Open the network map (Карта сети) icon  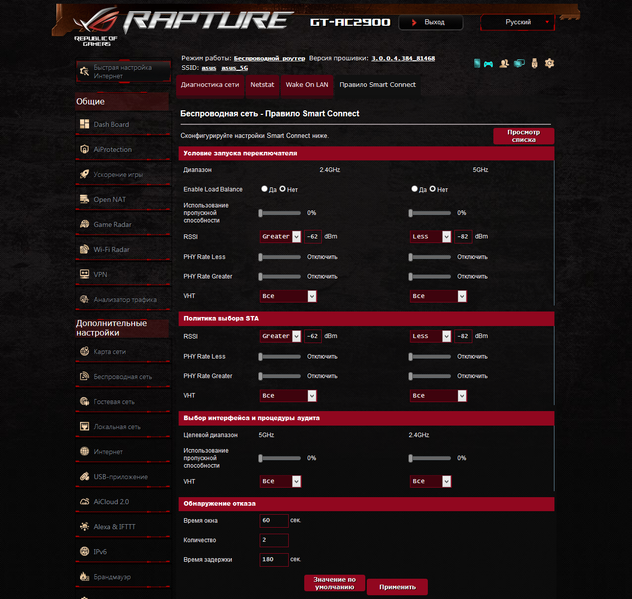coord(84,351)
